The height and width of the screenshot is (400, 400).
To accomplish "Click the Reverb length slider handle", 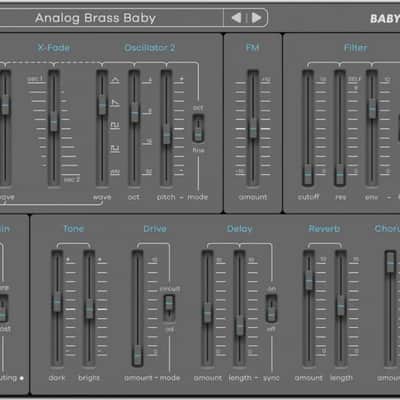I will click(x=341, y=306).
